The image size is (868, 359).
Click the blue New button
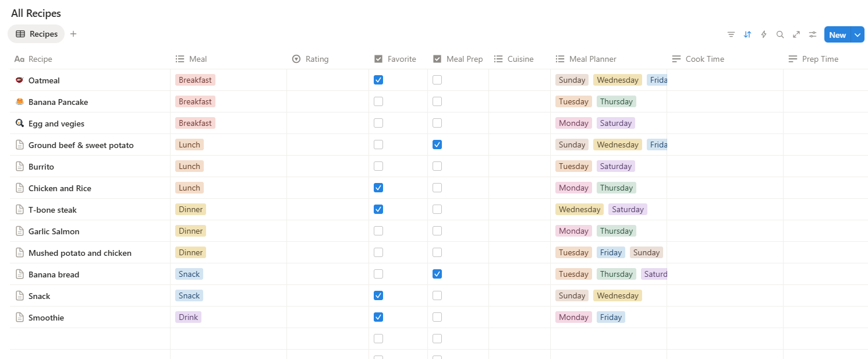837,35
